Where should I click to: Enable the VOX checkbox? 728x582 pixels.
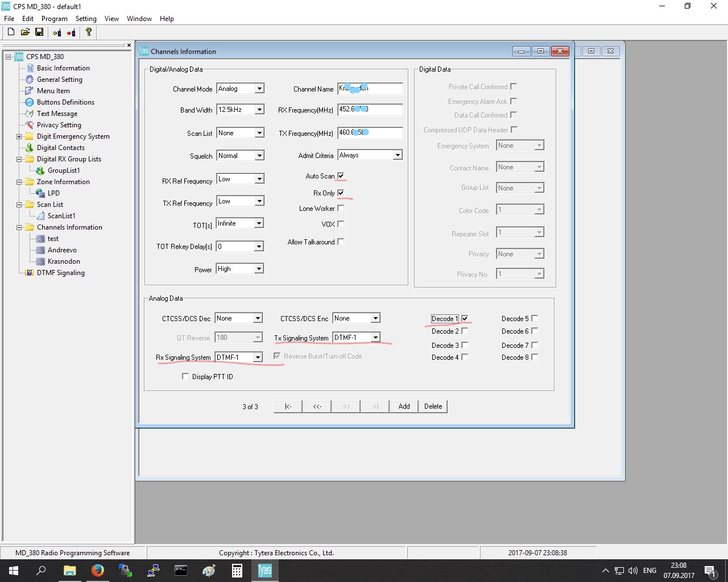[341, 225]
